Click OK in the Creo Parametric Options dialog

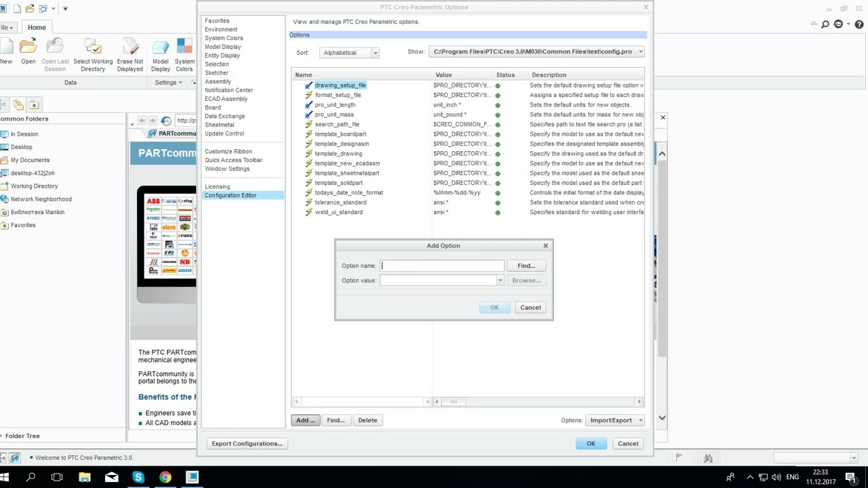click(x=591, y=444)
